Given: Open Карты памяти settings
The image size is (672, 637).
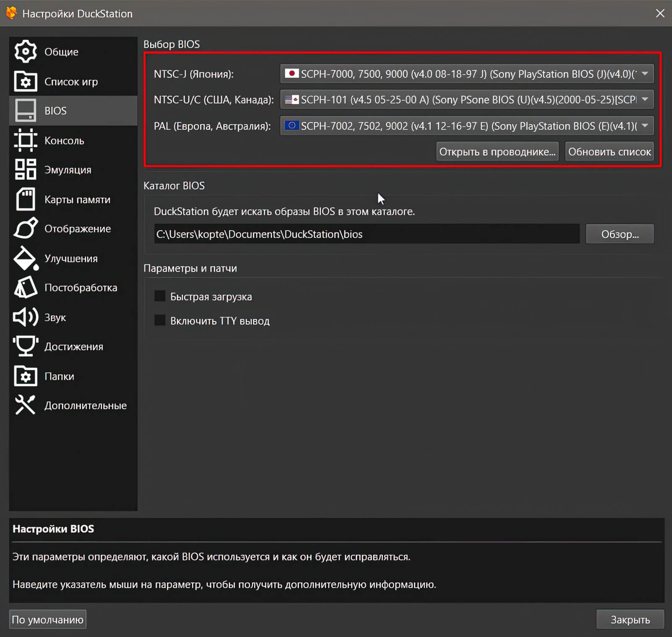Looking at the screenshot, I should (73, 199).
